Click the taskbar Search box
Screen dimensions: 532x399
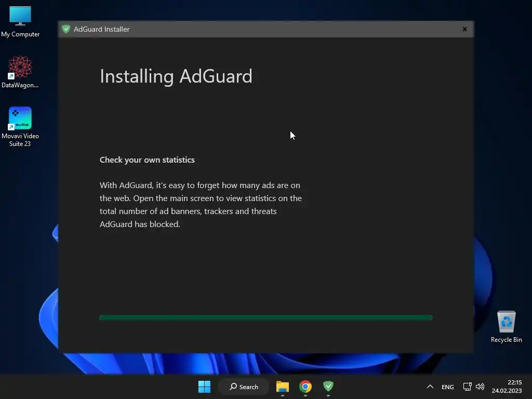pos(244,387)
